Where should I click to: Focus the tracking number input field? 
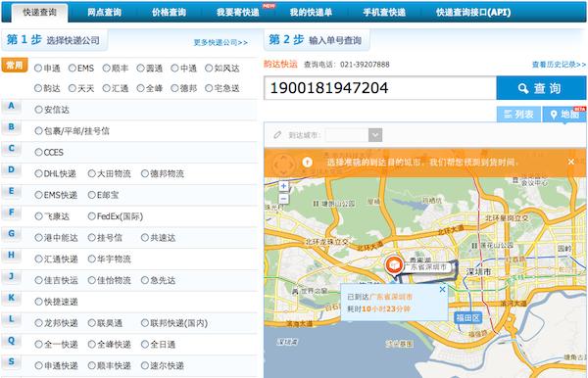[380, 88]
